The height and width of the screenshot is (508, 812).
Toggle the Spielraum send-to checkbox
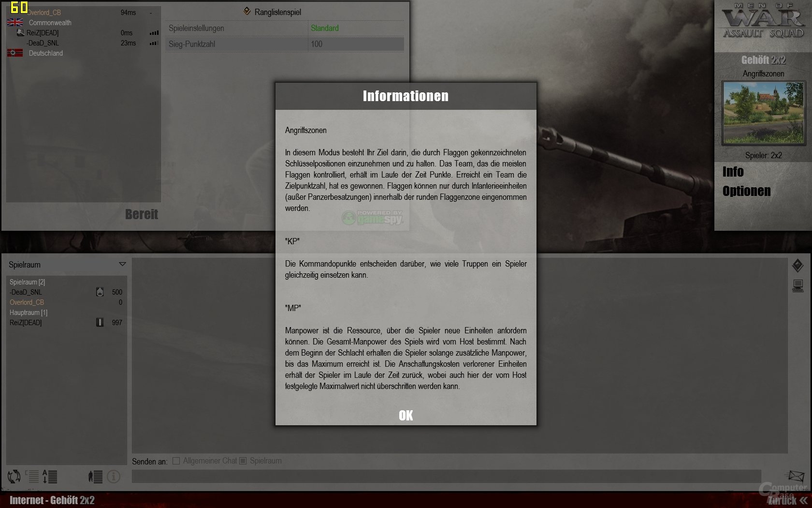click(x=243, y=461)
